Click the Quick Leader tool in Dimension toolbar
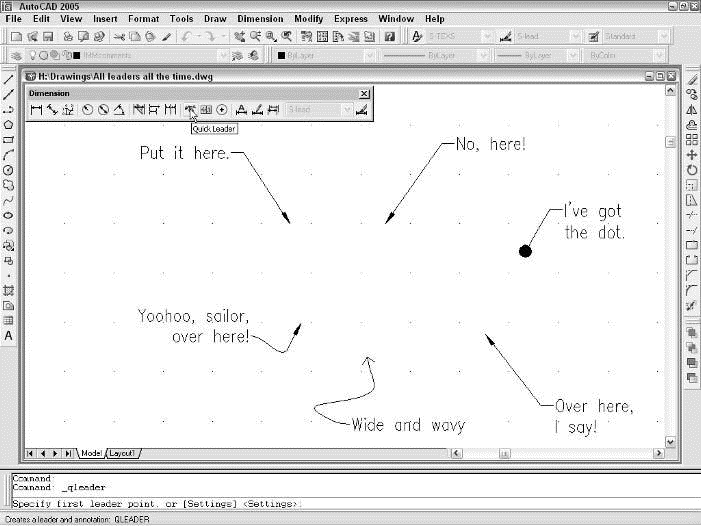The image size is (701, 526). (190, 110)
